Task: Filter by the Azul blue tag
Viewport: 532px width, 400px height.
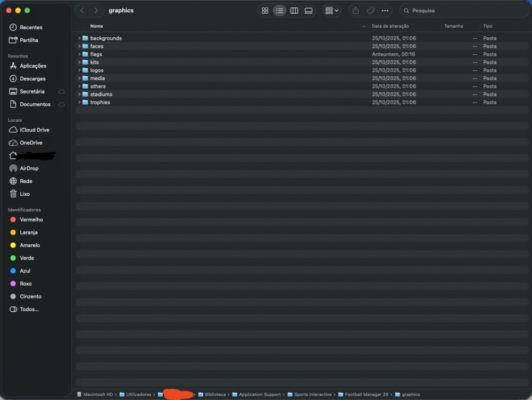Action: (20, 271)
